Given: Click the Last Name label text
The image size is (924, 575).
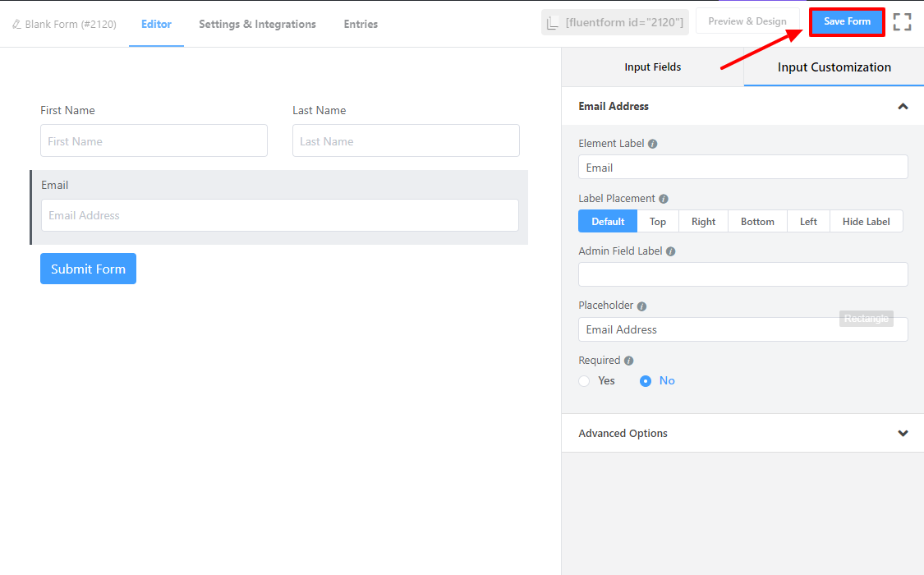Looking at the screenshot, I should 319,110.
